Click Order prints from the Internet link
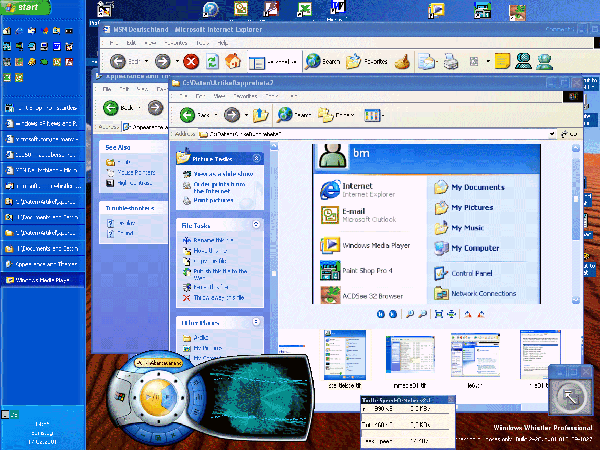 (x=219, y=188)
